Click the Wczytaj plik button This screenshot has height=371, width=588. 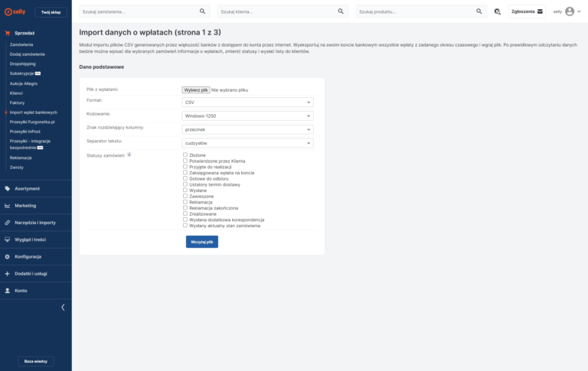point(201,242)
